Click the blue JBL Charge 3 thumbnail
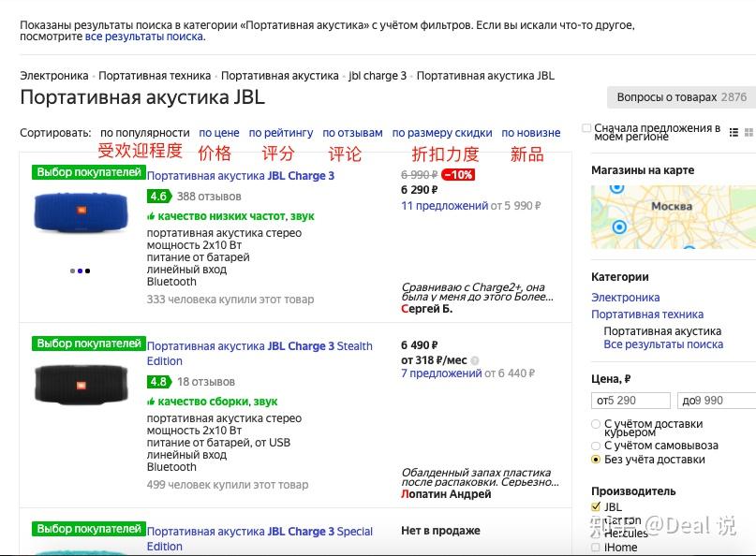This screenshot has height=556, width=756. [x=80, y=212]
